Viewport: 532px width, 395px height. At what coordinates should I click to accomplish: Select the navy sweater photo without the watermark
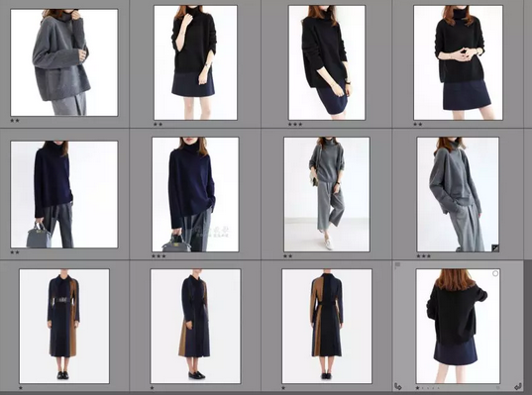tap(64, 194)
